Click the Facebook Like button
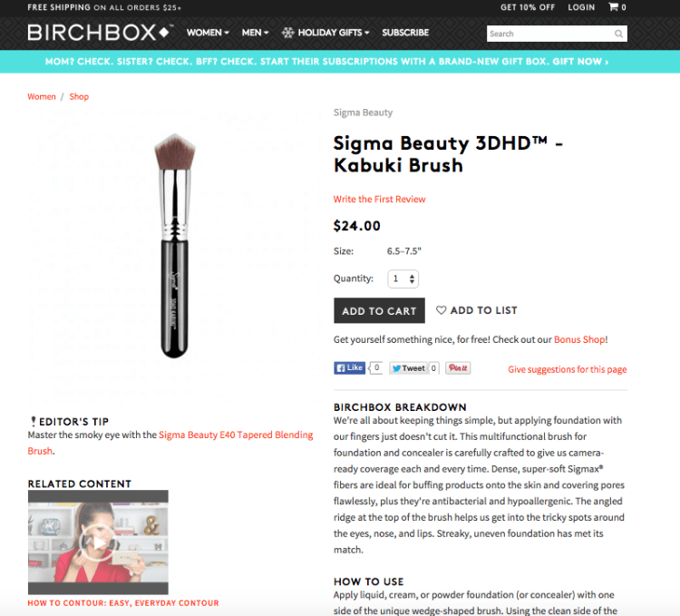Image resolution: width=680 pixels, height=616 pixels. click(350, 367)
